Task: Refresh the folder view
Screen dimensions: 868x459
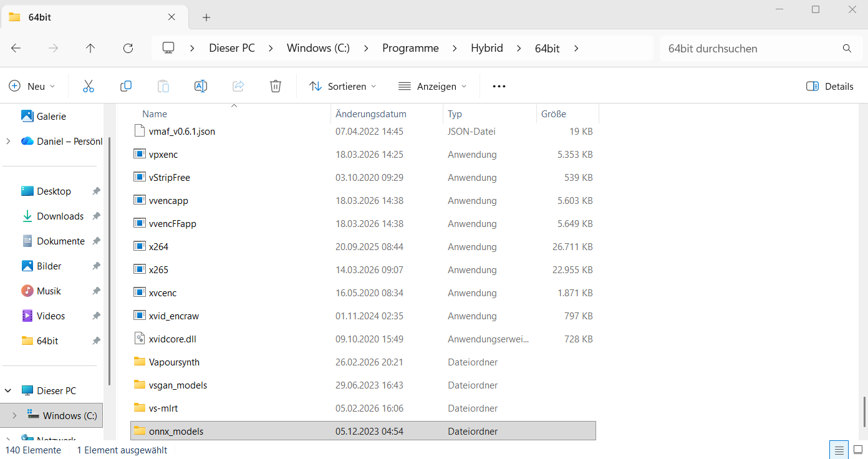Action: pyautogui.click(x=128, y=48)
